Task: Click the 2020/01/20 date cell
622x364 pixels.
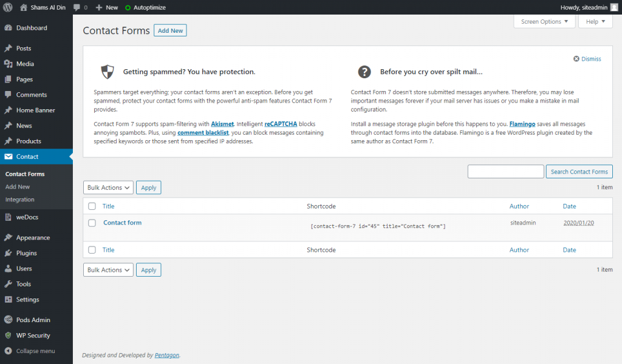Action: point(578,223)
